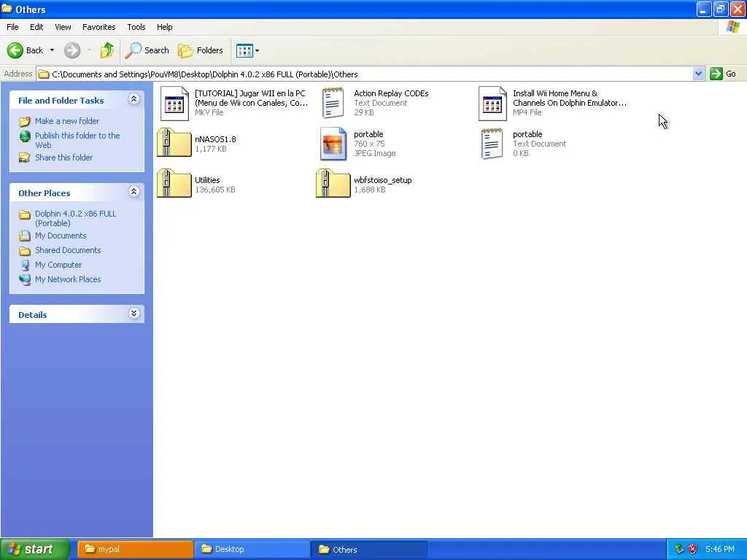This screenshot has width=747, height=560.
Task: Open My Network Places link
Action: click(68, 279)
